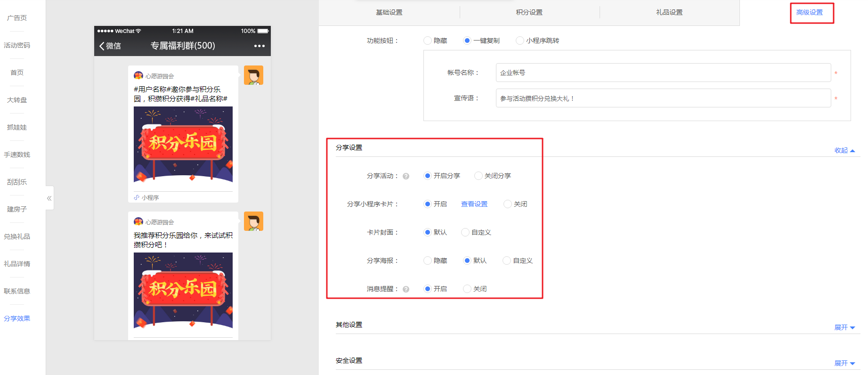The image size is (868, 375).
Task: Select 默认 for 卡片封面
Action: pos(428,232)
